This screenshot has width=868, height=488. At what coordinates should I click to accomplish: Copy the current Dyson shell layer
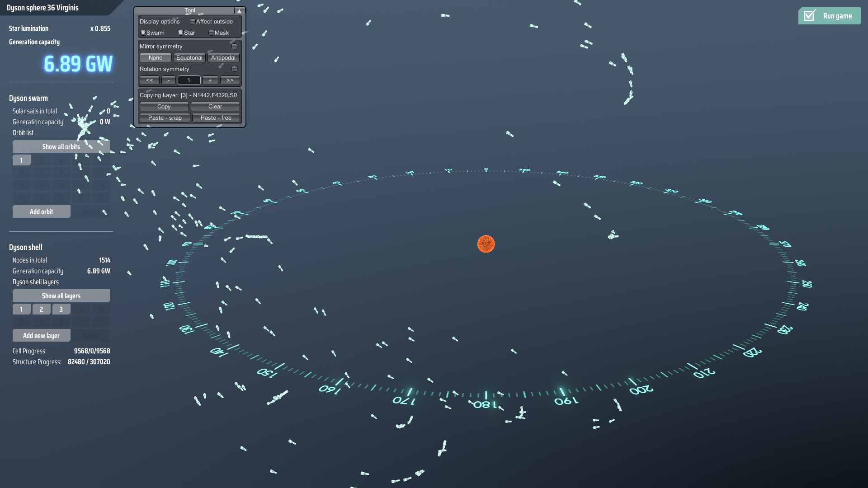click(164, 106)
